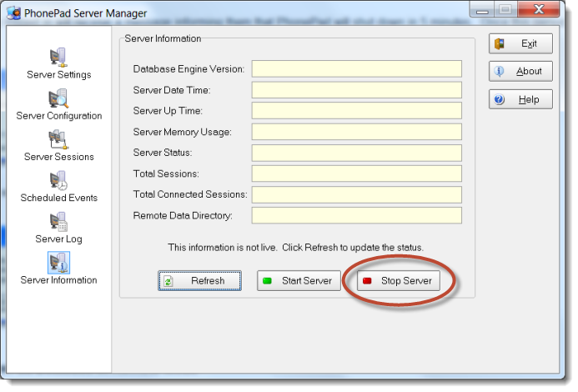
Task: Click the Total Sessions field
Action: [x=357, y=173]
